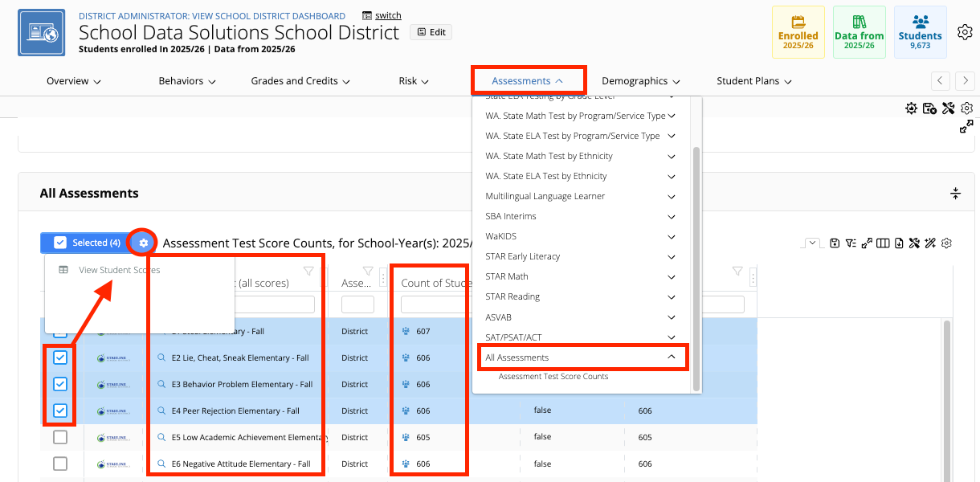Open the Overview menu
The height and width of the screenshot is (482, 980).
pos(73,81)
